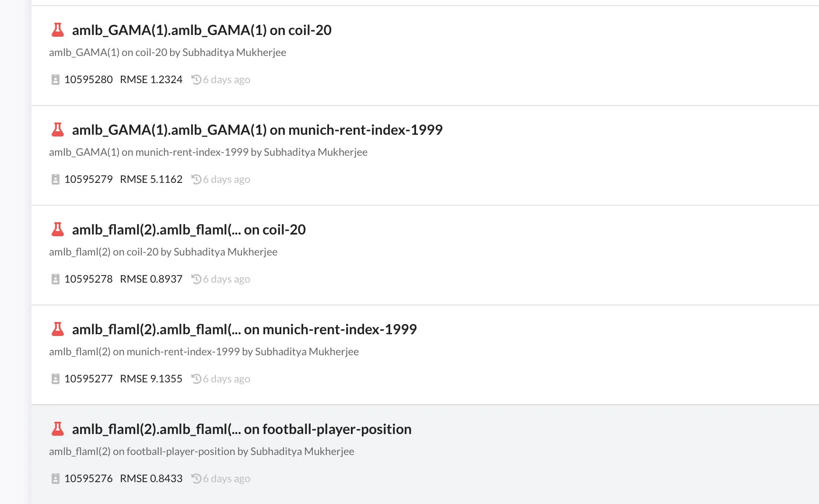Click the flask icon for GAMA coil-20 run
Screen dimensions: 819x504
58,30
